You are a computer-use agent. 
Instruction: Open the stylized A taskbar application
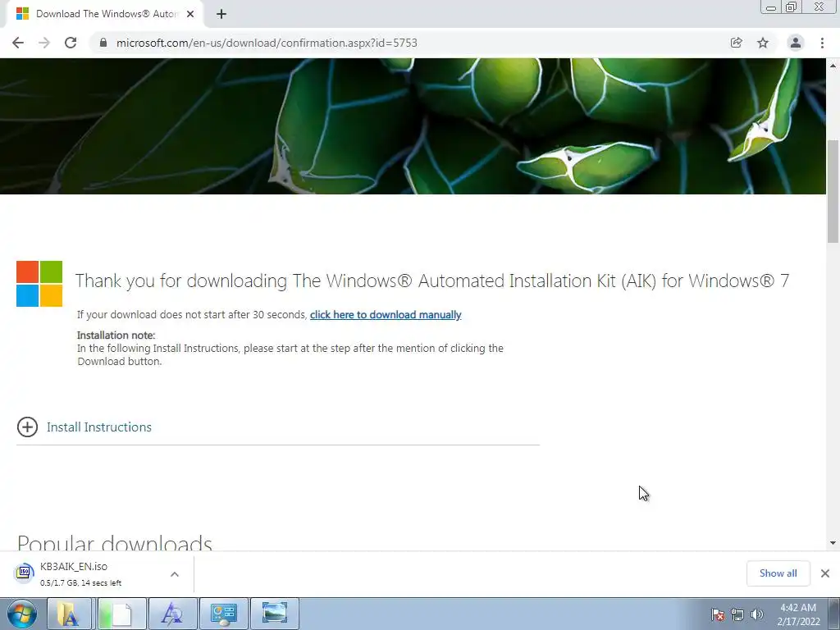pyautogui.click(x=172, y=614)
